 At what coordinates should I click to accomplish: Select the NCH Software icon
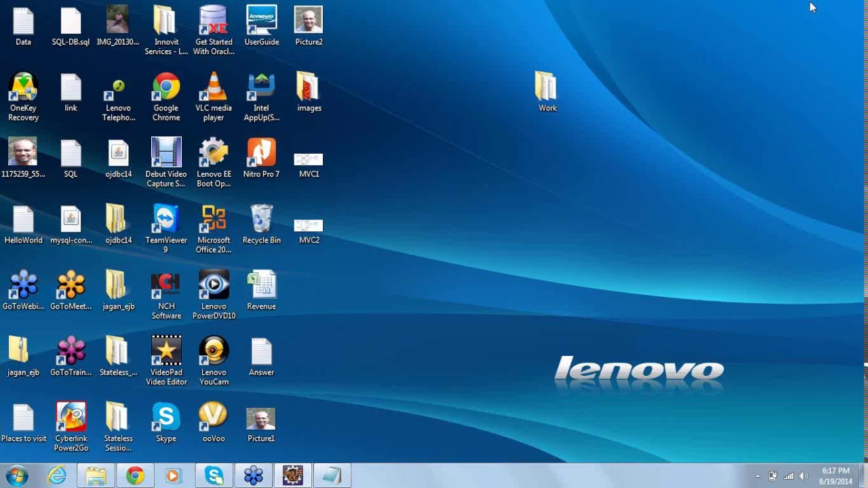[166, 296]
